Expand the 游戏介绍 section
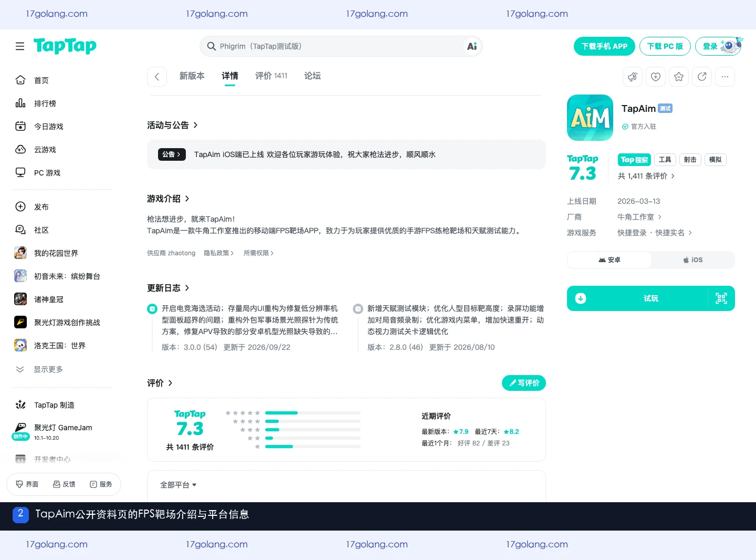 coord(169,199)
